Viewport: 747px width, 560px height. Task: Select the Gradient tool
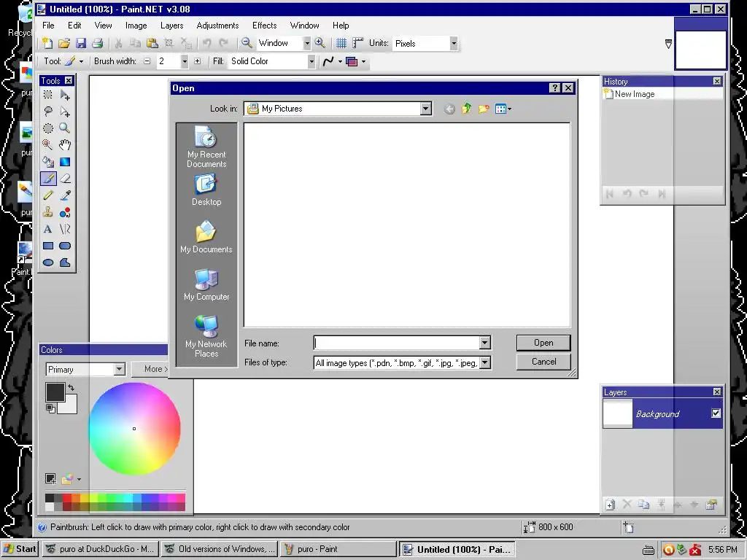pyautogui.click(x=65, y=162)
